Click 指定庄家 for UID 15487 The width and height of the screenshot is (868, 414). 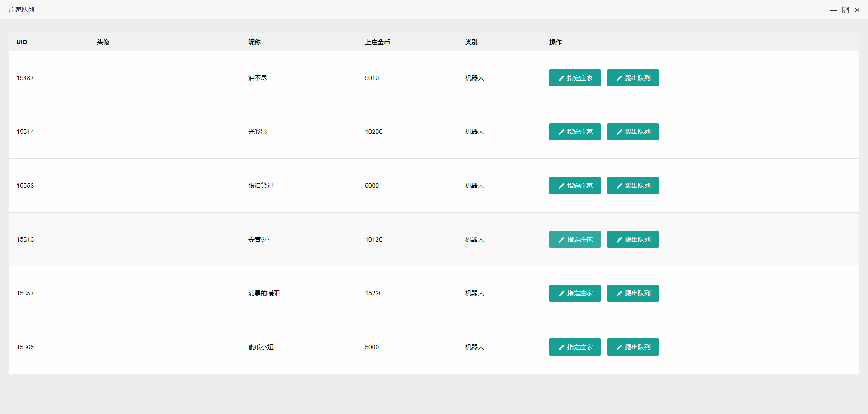coord(575,78)
